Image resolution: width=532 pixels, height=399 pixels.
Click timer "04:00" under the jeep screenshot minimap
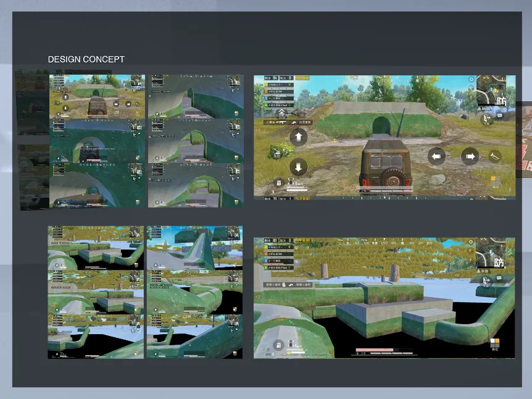[485, 109]
